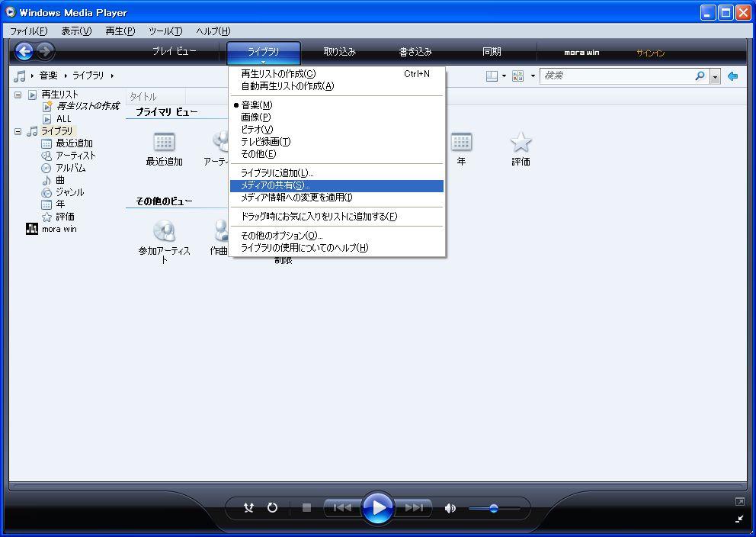Image resolution: width=756 pixels, height=537 pixels.
Task: Click the Stop button
Action: click(306, 507)
